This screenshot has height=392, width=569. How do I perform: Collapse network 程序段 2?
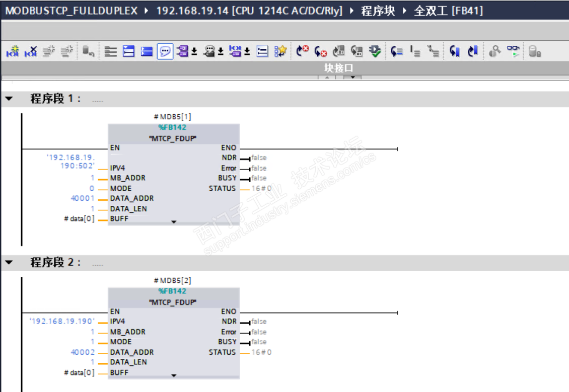pos(9,262)
